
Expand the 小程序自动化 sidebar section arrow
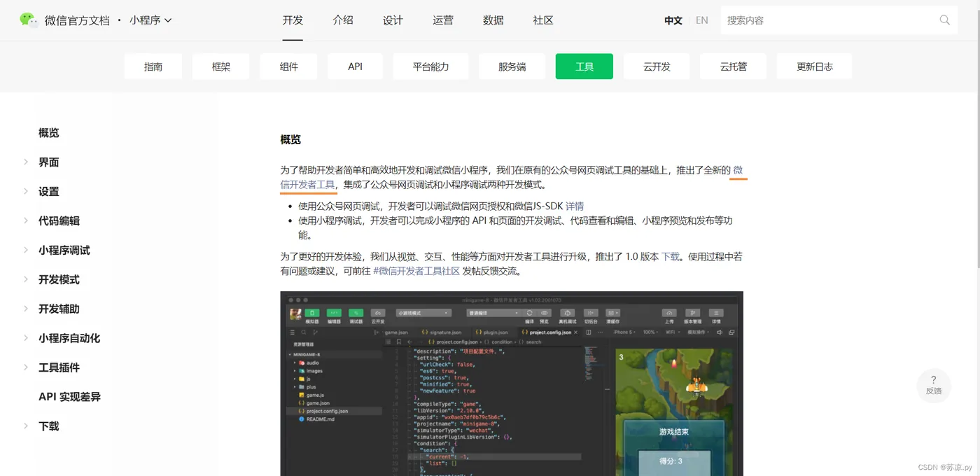(26, 338)
